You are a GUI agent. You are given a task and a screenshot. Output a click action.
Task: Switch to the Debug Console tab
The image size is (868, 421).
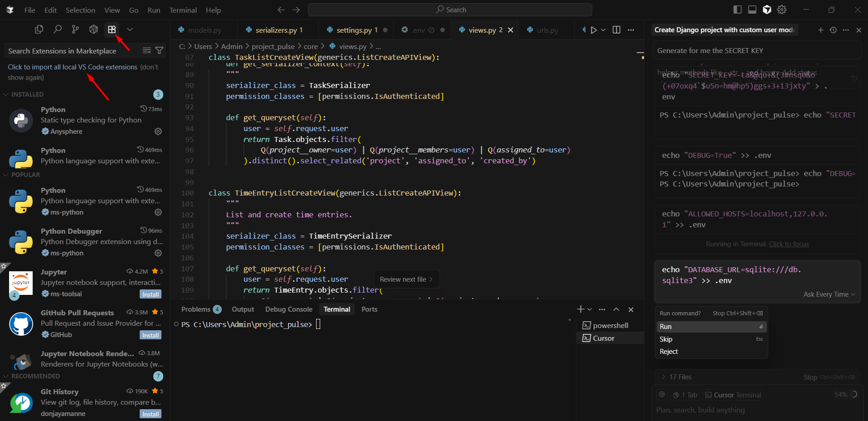(x=288, y=309)
